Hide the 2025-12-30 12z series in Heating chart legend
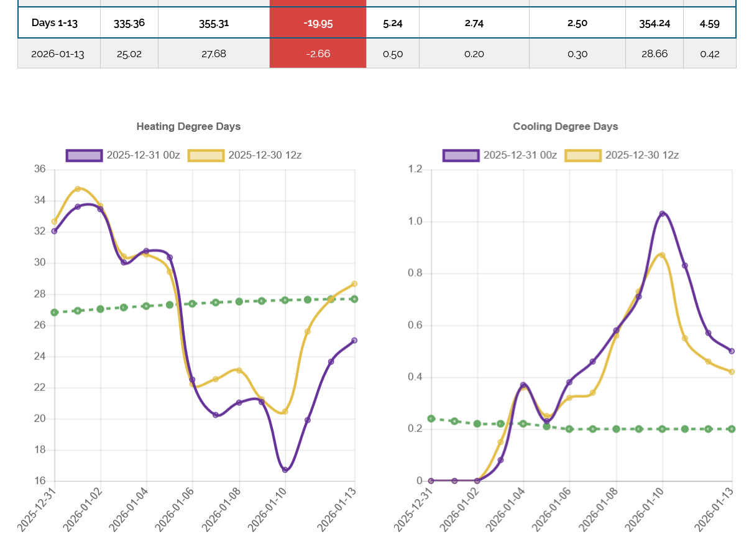This screenshot has height=560, width=754. coord(206,155)
